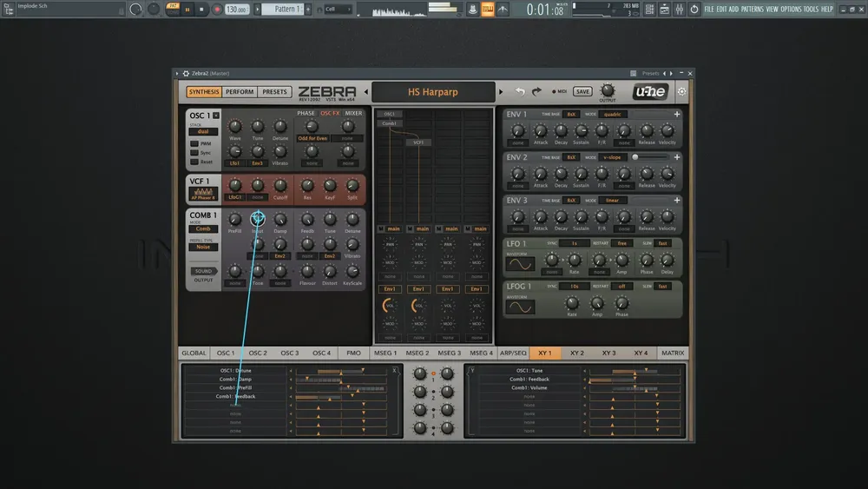The height and width of the screenshot is (489, 868).
Task: Toggle the Reset switch in OSC 1
Action: (x=194, y=162)
